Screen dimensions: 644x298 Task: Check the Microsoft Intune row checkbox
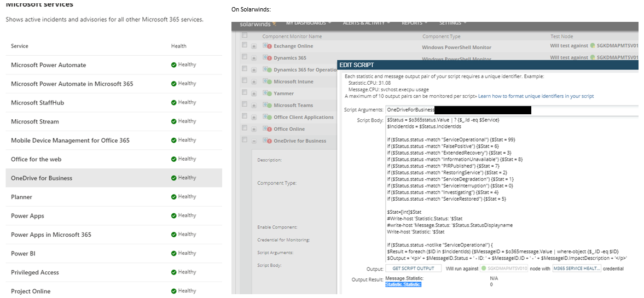point(245,80)
